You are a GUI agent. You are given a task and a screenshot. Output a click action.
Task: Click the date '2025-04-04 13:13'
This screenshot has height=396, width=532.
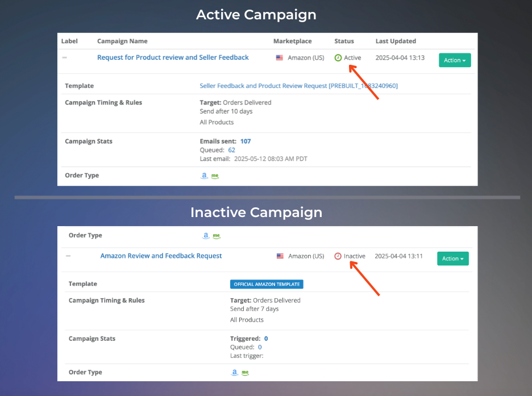[x=400, y=57]
